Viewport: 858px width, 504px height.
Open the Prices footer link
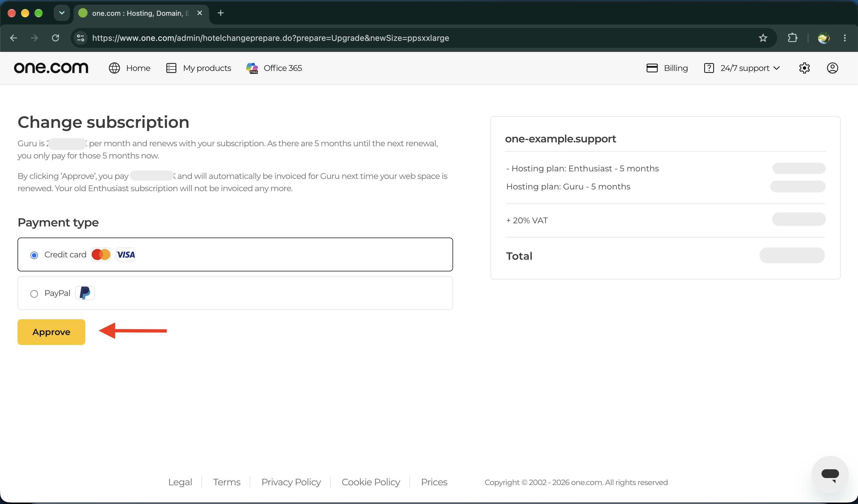point(434,482)
